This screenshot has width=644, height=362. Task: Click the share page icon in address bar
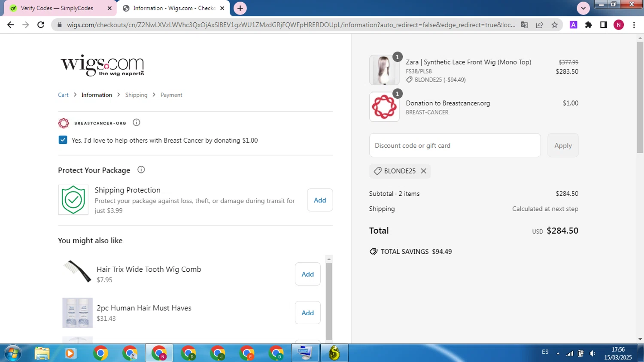(x=540, y=25)
